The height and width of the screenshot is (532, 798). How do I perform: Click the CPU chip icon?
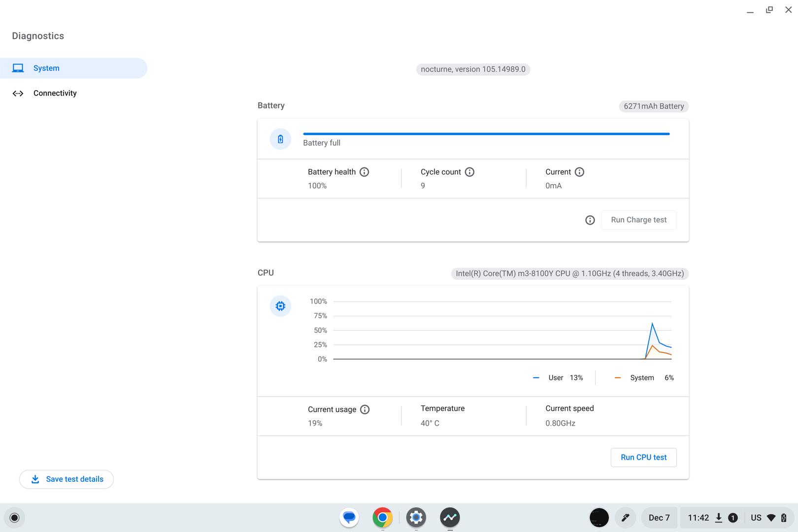coord(280,306)
